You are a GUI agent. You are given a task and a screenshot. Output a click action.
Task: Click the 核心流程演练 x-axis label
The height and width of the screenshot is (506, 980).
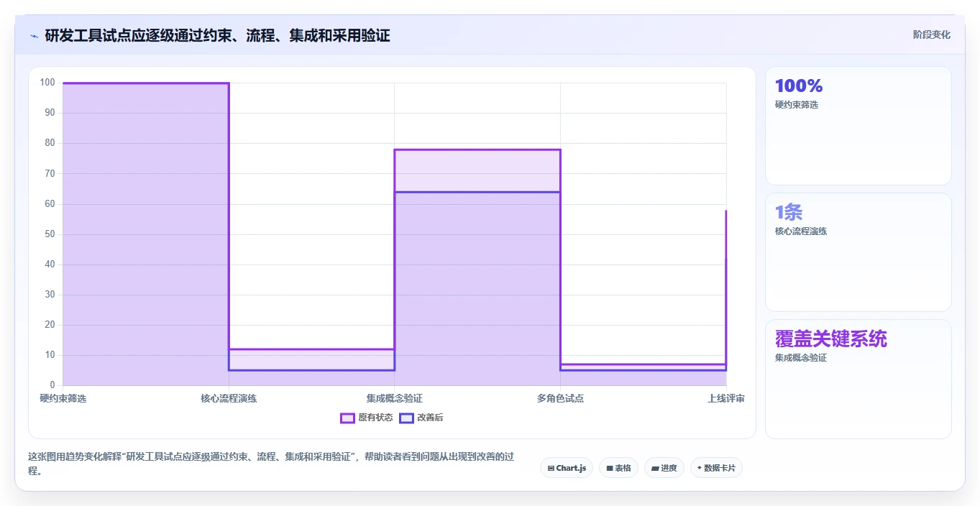[x=229, y=398]
